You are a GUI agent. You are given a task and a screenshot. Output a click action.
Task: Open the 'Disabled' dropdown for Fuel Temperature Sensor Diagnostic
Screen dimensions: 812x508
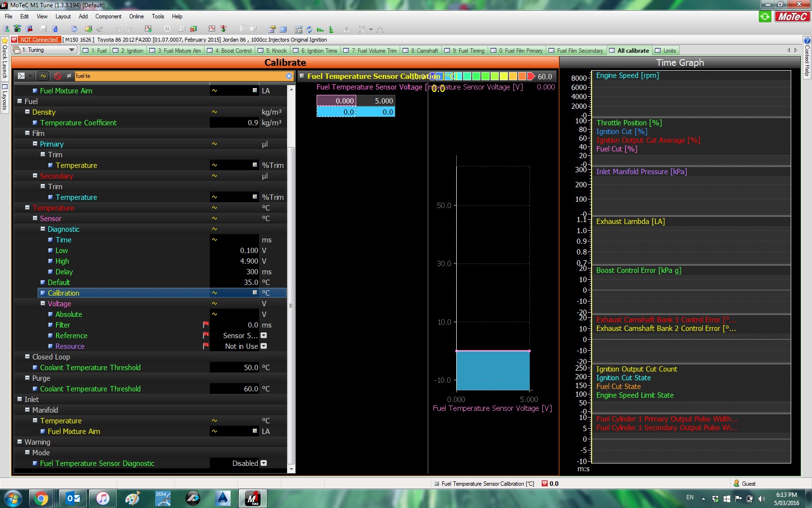point(263,463)
